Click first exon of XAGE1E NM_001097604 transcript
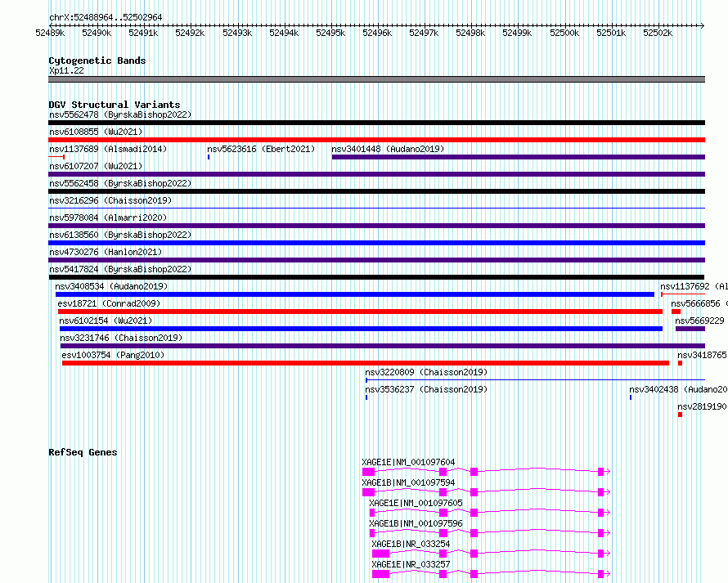 coord(369,472)
